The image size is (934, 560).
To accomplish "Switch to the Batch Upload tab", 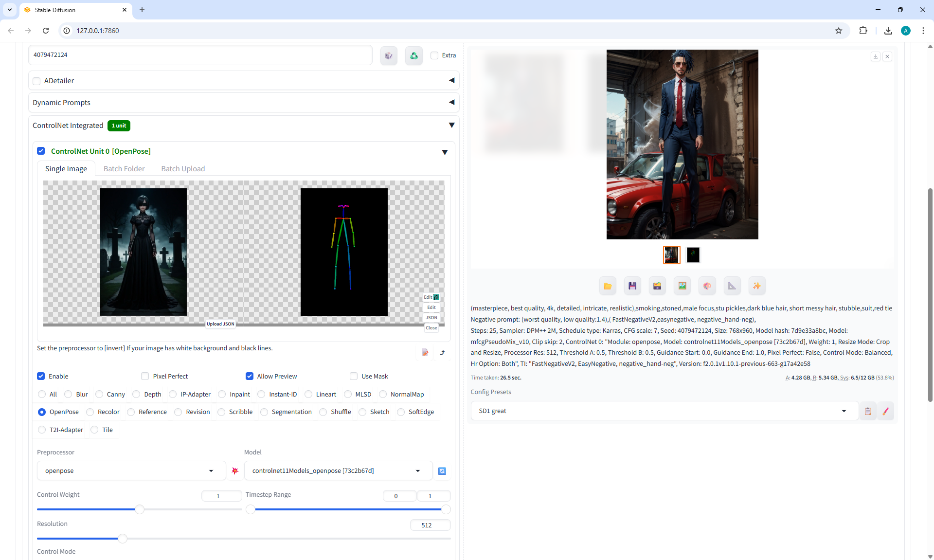I will tap(183, 169).
